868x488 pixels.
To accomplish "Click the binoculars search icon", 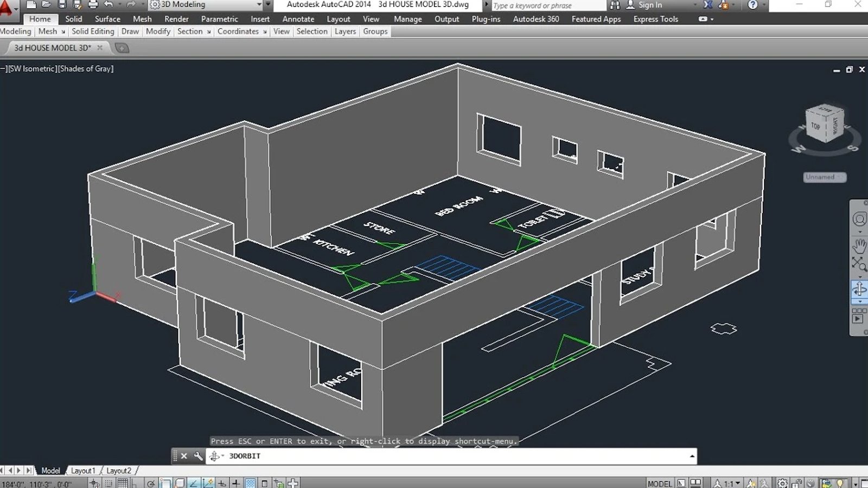I will coord(615,5).
